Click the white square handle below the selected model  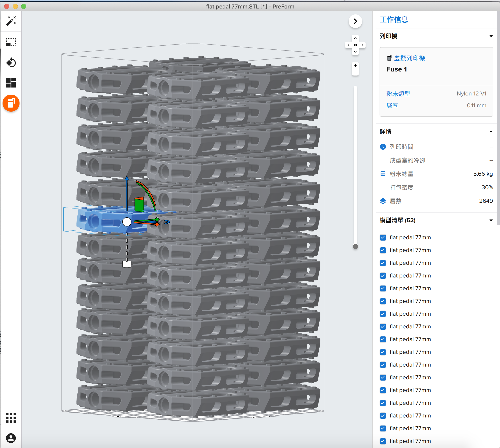pos(127,264)
